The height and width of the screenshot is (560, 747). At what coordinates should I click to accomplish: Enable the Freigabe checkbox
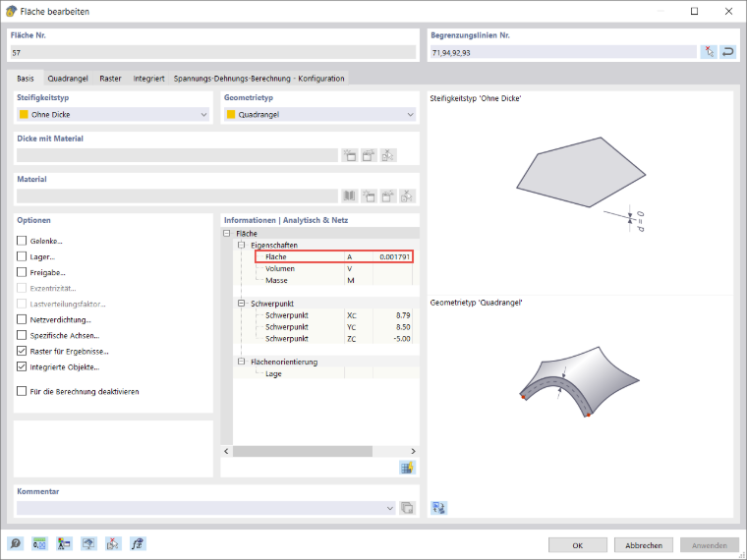click(x=22, y=272)
